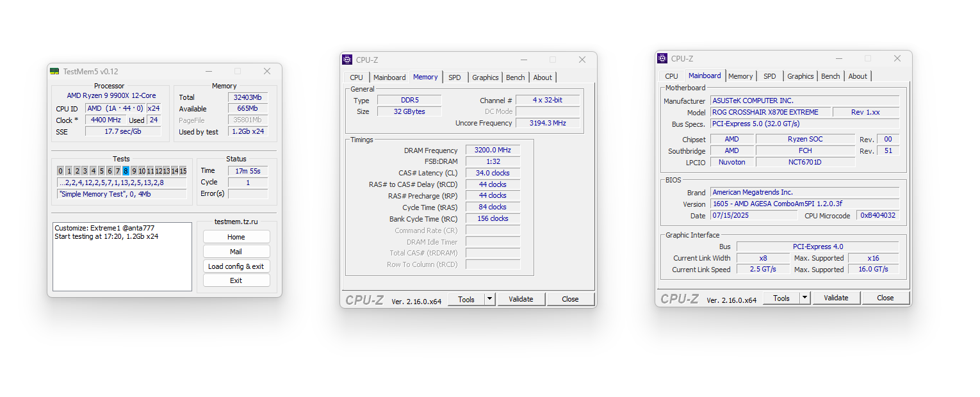
Task: Click the BIOS Date value "07/15/2025"
Action: [x=754, y=215]
